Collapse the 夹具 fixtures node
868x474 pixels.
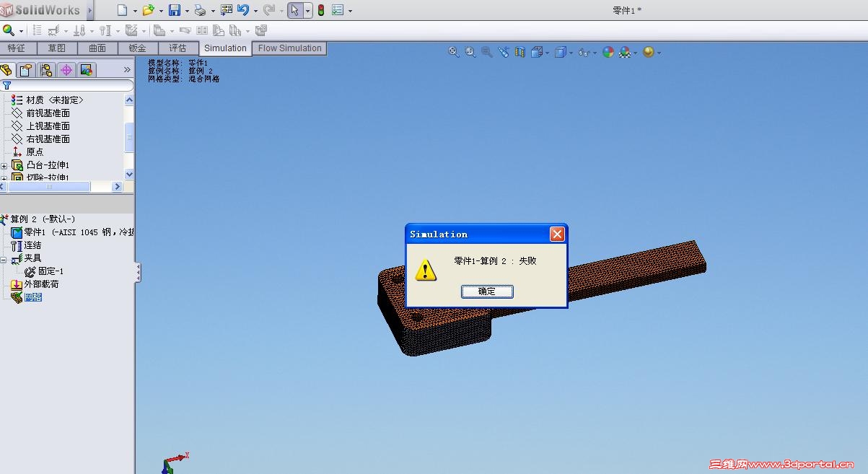pos(4,258)
